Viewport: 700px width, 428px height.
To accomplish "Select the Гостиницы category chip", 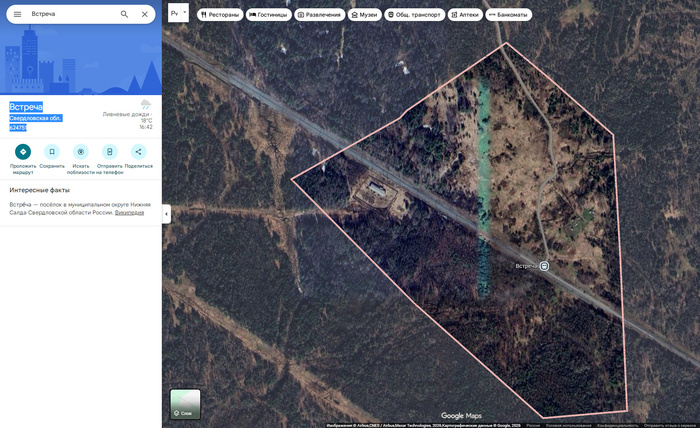I will tap(268, 15).
